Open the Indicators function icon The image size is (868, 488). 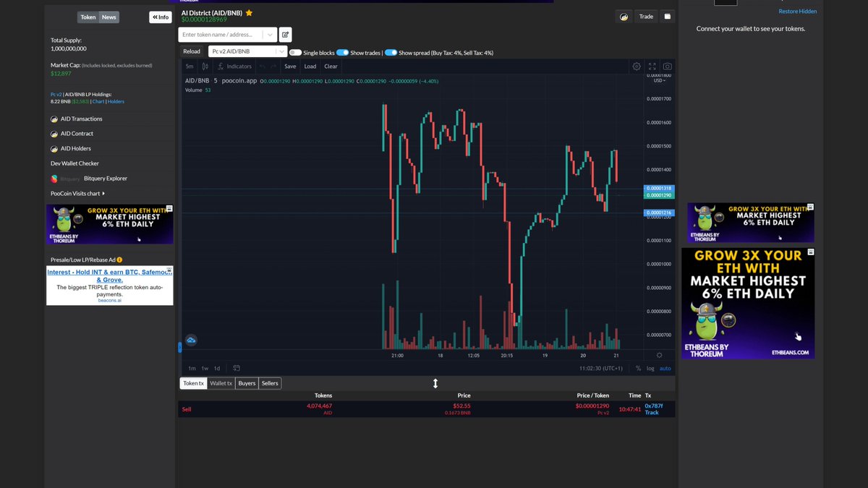point(221,67)
